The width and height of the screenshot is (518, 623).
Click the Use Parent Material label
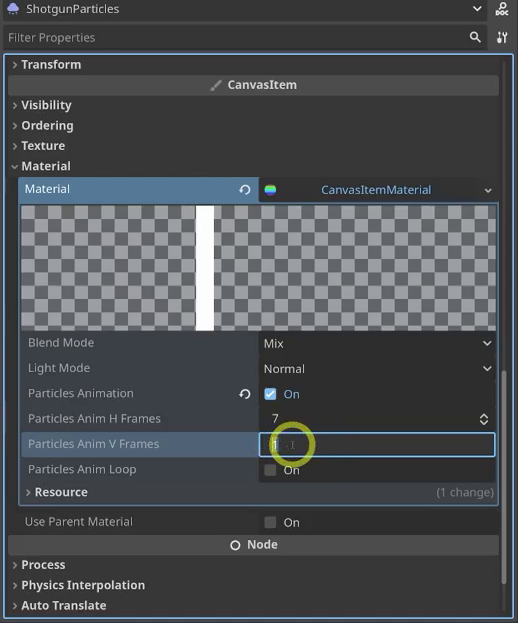tap(79, 522)
